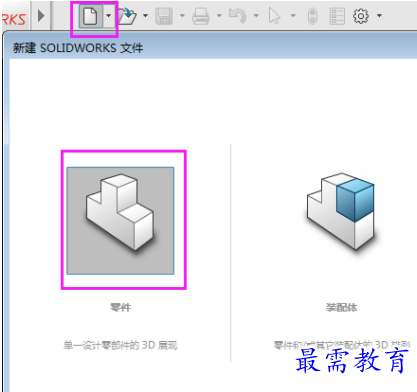Expand the Print dropdown arrow
The height and width of the screenshot is (392, 417).
[219, 15]
